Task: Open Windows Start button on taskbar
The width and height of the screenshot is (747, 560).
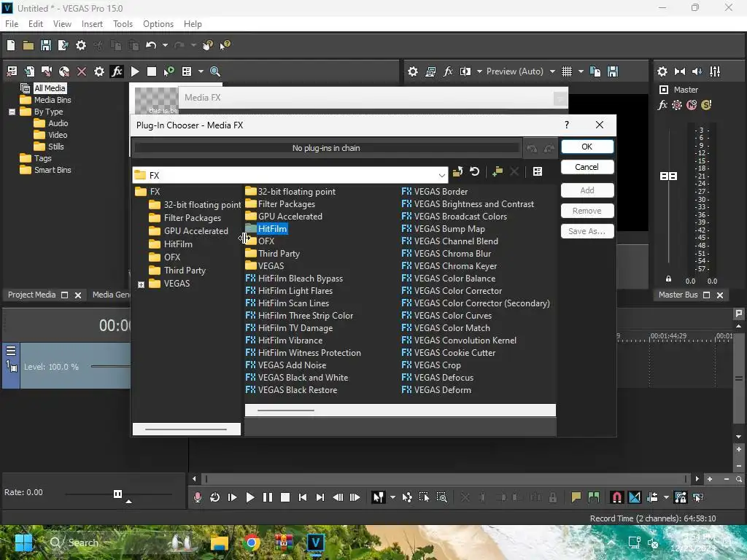Action: coord(23,542)
